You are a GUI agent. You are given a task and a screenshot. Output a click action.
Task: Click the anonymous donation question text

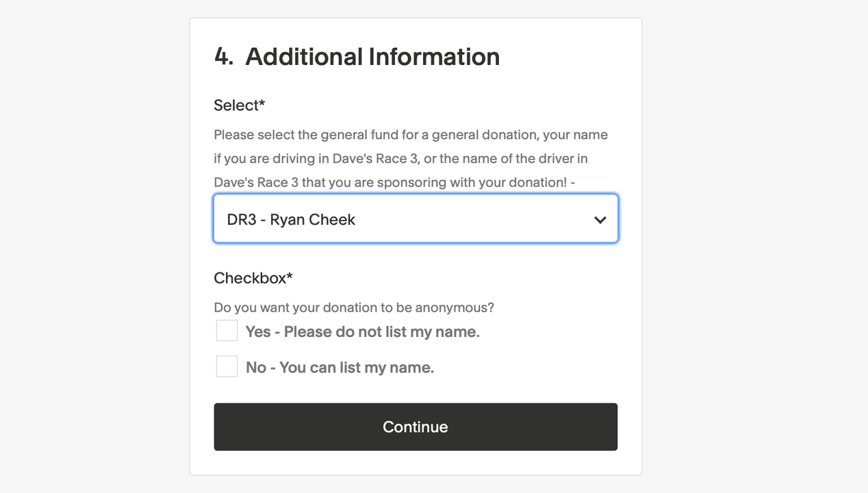(x=354, y=307)
